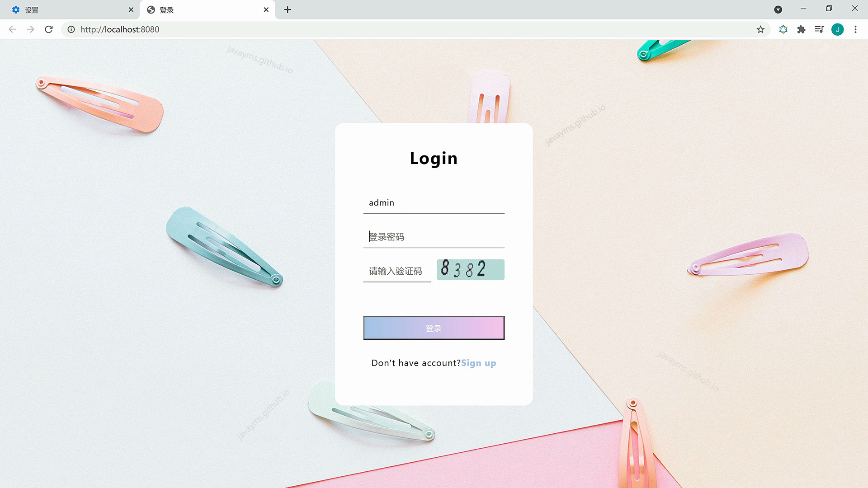Refresh the 8382 captcha image
868x488 pixels.
click(x=470, y=269)
